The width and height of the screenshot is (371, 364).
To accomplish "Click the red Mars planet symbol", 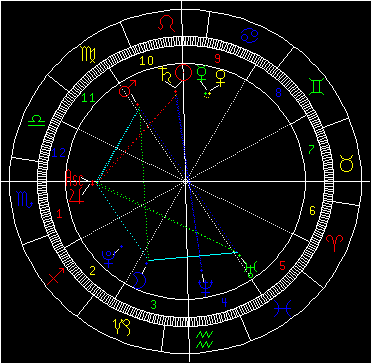I will [x=128, y=88].
